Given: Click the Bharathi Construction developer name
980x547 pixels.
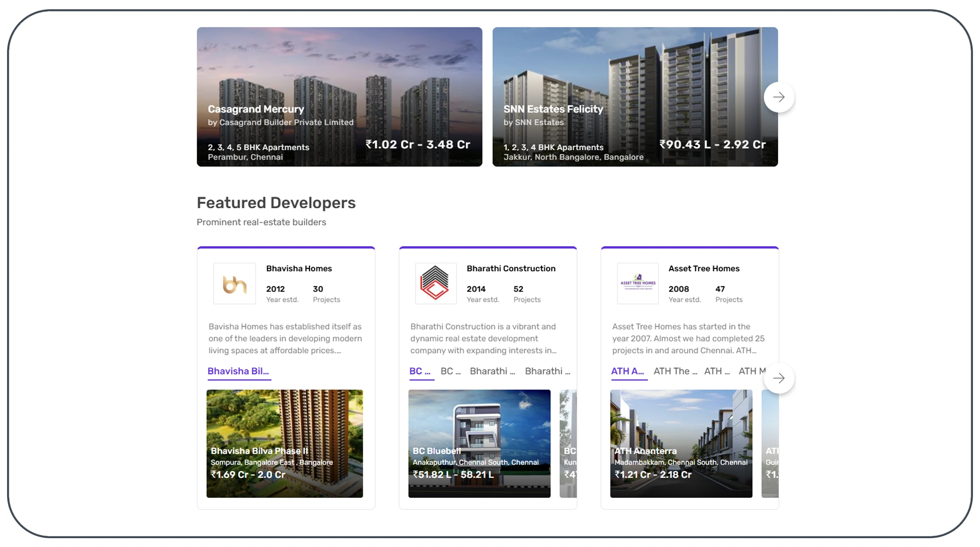Looking at the screenshot, I should pyautogui.click(x=511, y=268).
